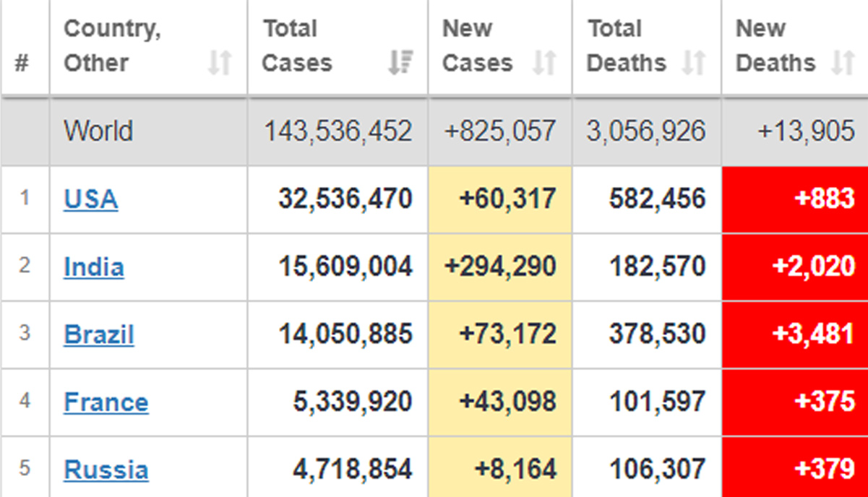
Task: Select Russia total deaths 106,307
Action: click(x=658, y=470)
